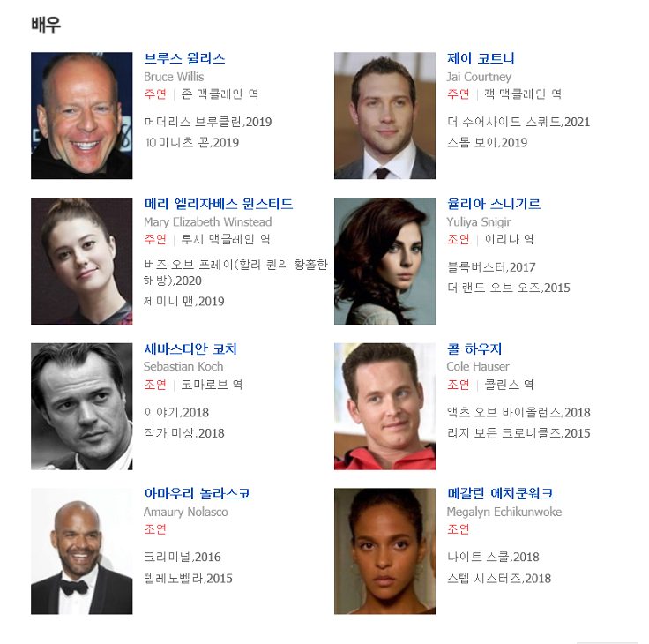Screen dimensions: 649x644
Task: Open the 율리아 스니기르 actor name link
Action: [x=494, y=204]
